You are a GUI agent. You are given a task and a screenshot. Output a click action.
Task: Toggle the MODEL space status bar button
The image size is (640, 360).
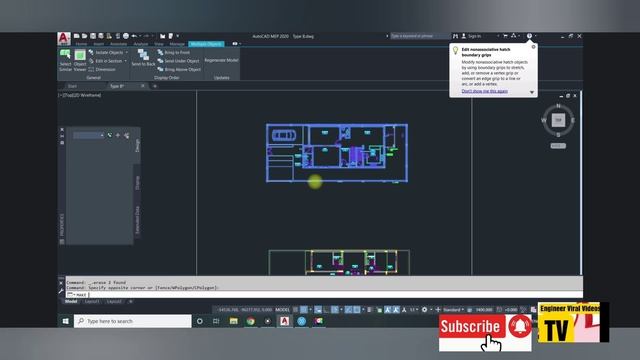(282, 310)
